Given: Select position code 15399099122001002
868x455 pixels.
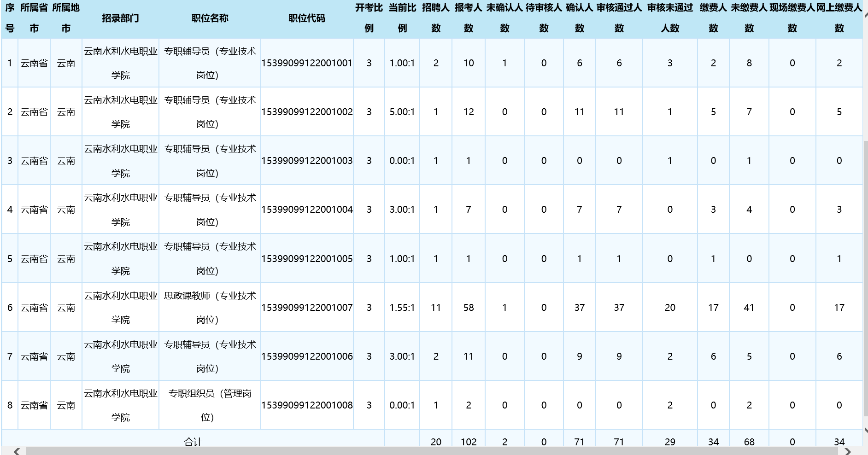Looking at the screenshot, I should point(307,112).
